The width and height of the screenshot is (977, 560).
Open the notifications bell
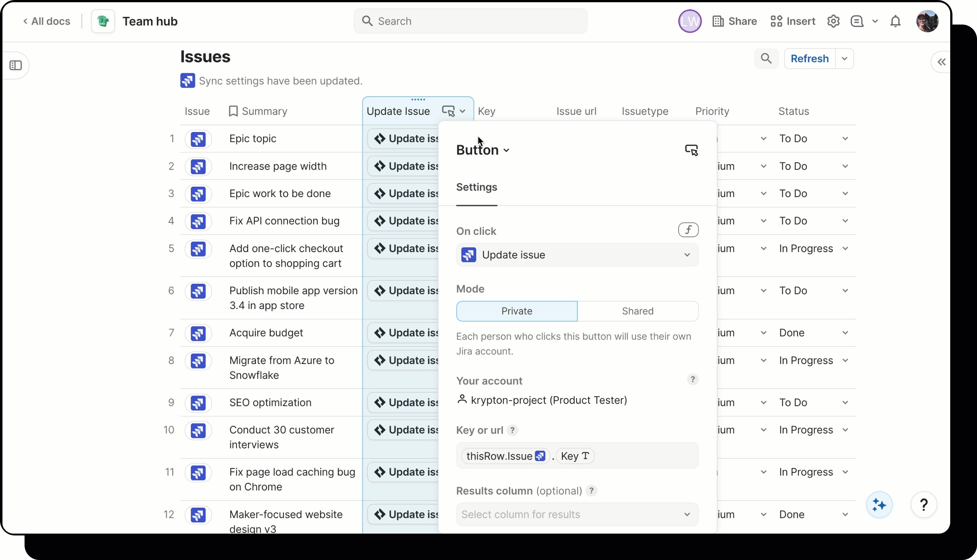coord(896,21)
